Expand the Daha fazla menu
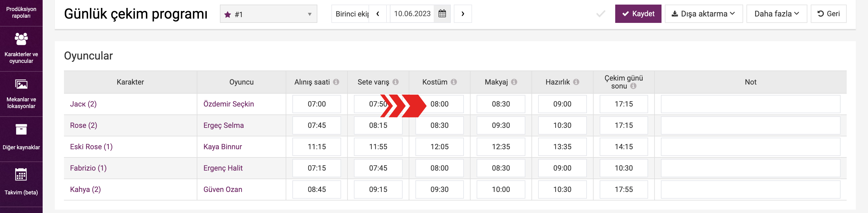The height and width of the screenshot is (213, 868). point(776,14)
